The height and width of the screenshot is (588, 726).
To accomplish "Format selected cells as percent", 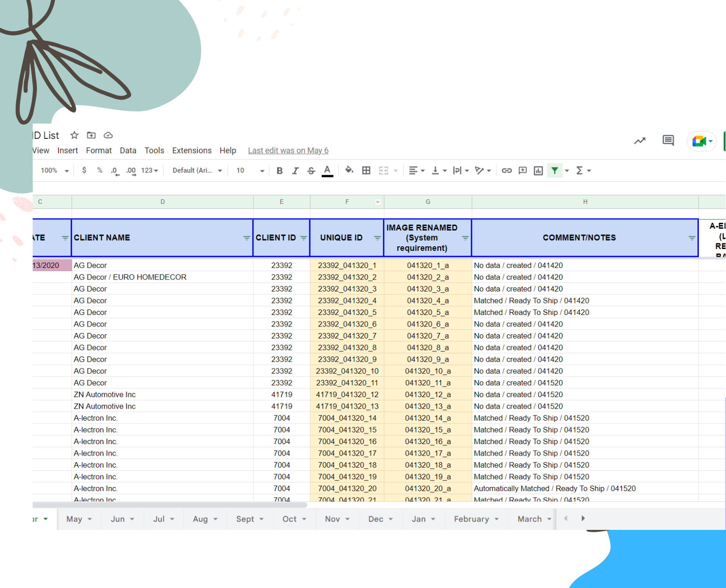I will coord(100,170).
